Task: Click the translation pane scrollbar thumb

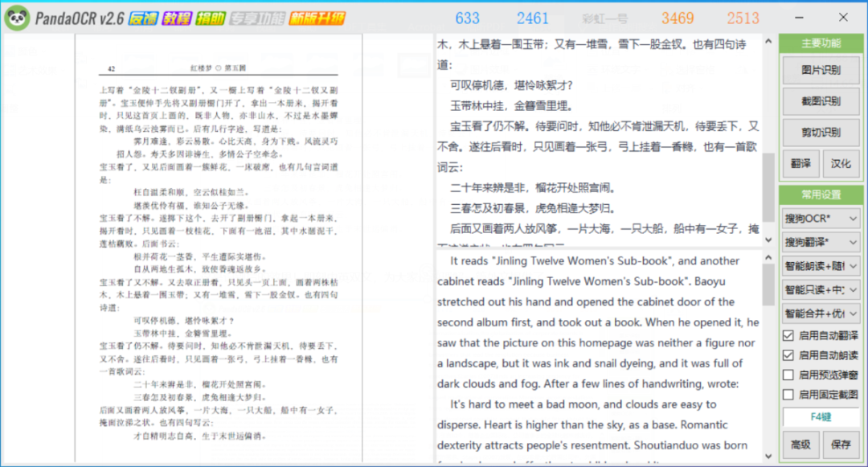Action: (768, 285)
